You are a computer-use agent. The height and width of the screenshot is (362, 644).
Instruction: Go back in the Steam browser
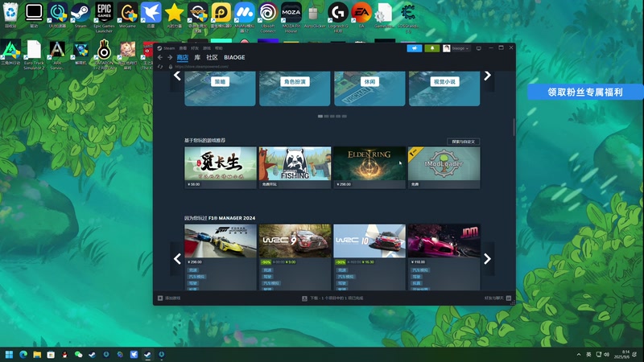pyautogui.click(x=160, y=57)
